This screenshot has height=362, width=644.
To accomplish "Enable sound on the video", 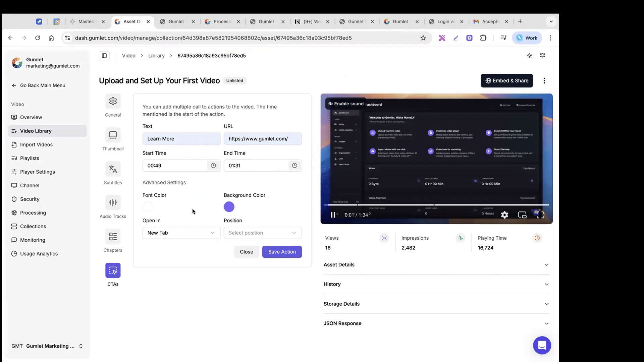I will pyautogui.click(x=346, y=104).
